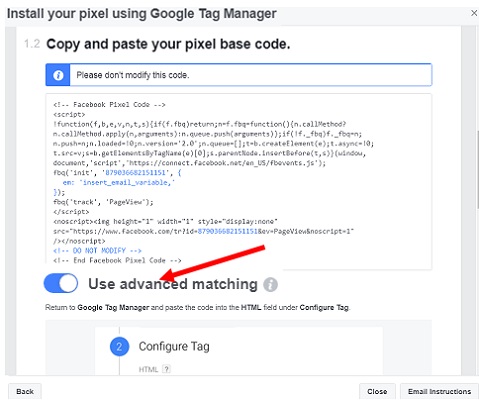Viewport: 479px width, 400px height.
Task: Click the pixel ID in fbq init line
Action: [135, 173]
